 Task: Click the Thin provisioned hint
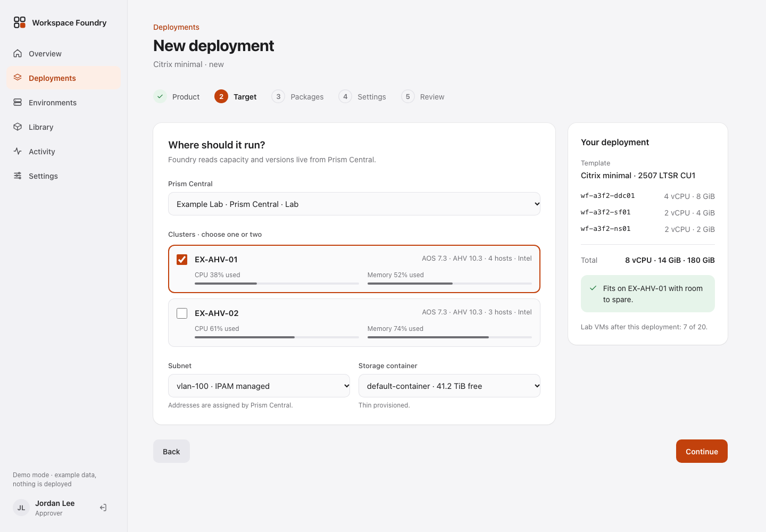[384, 405]
